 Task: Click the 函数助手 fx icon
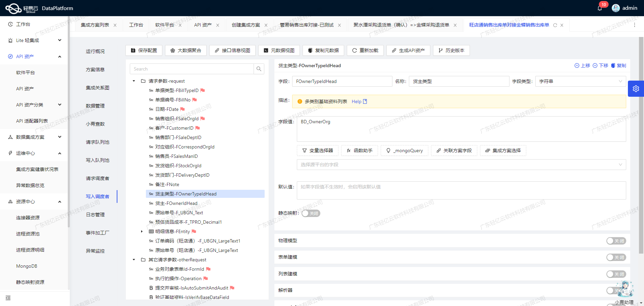pos(349,150)
